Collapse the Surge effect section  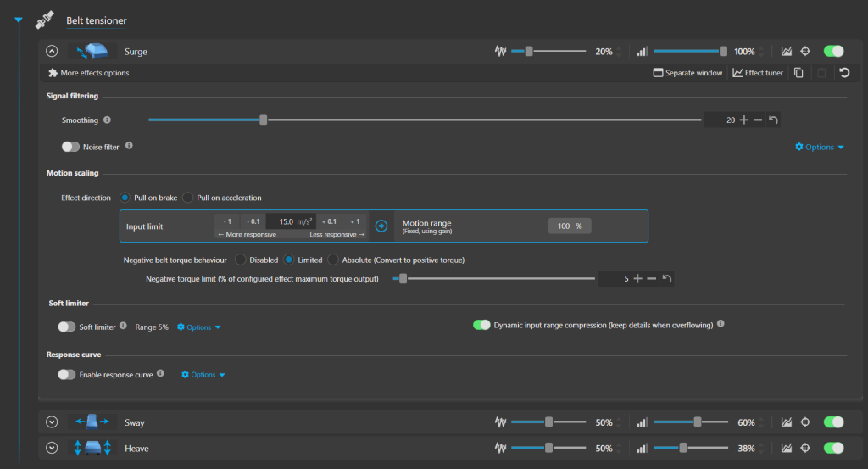tap(52, 52)
